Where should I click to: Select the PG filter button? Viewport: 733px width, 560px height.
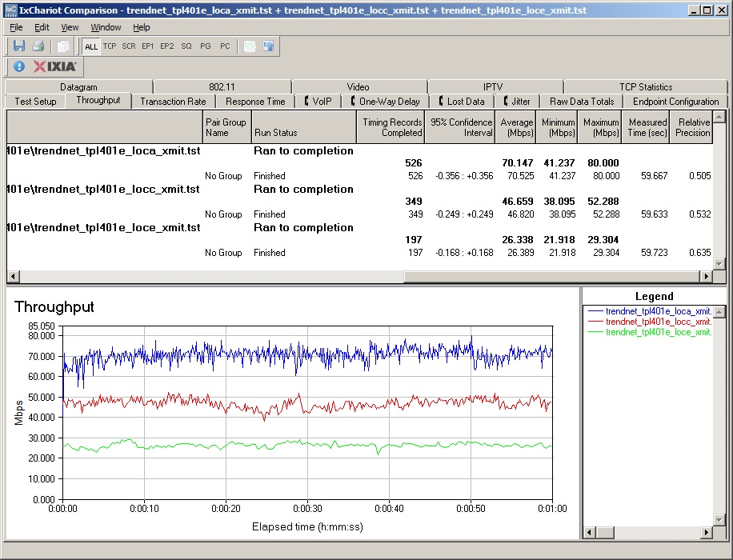[205, 46]
